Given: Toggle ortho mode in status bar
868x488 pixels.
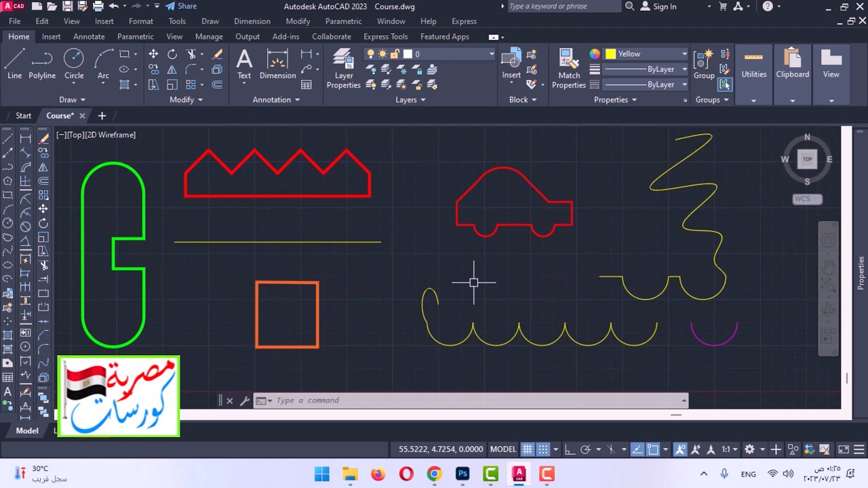Looking at the screenshot, I should [x=570, y=449].
